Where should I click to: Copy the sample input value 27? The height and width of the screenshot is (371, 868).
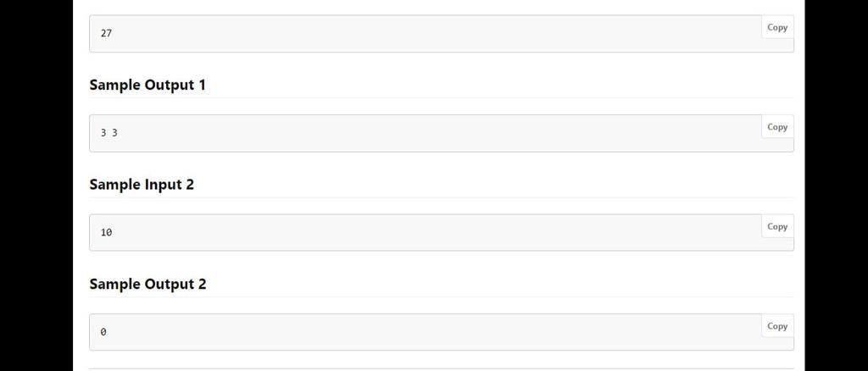tap(776, 27)
